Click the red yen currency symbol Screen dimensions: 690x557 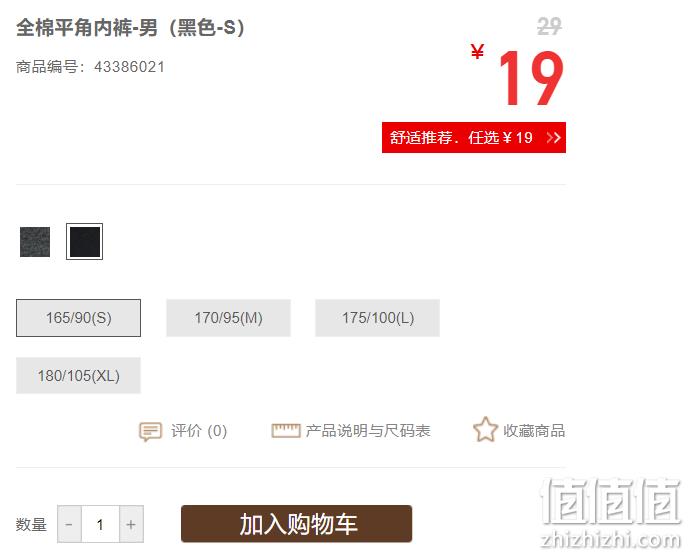[x=477, y=51]
